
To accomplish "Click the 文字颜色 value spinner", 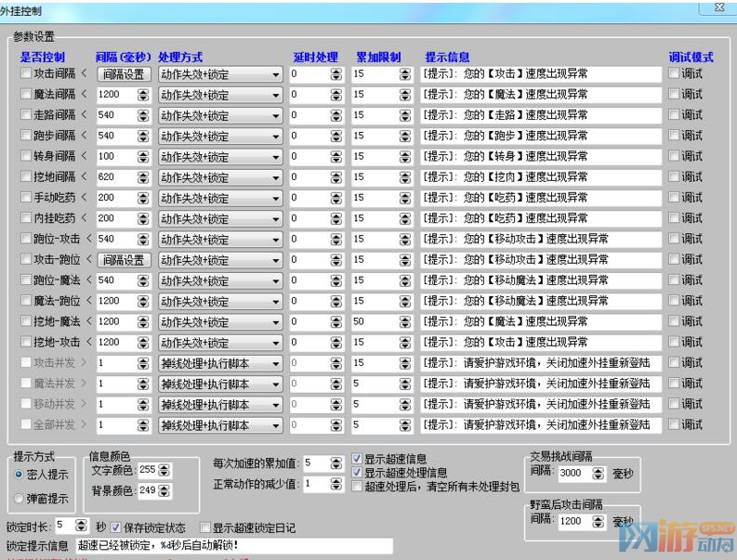I will click(164, 470).
